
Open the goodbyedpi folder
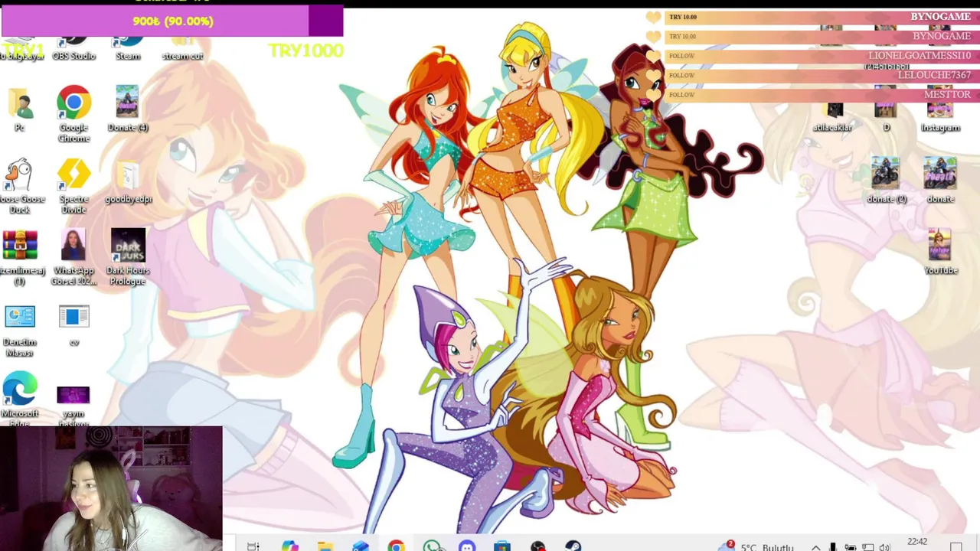pyautogui.click(x=128, y=181)
